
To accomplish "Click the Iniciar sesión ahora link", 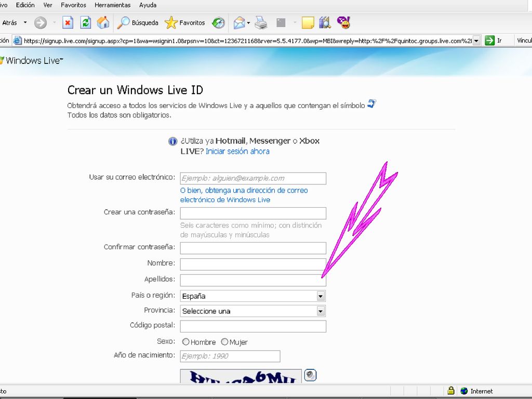I will (x=237, y=151).
